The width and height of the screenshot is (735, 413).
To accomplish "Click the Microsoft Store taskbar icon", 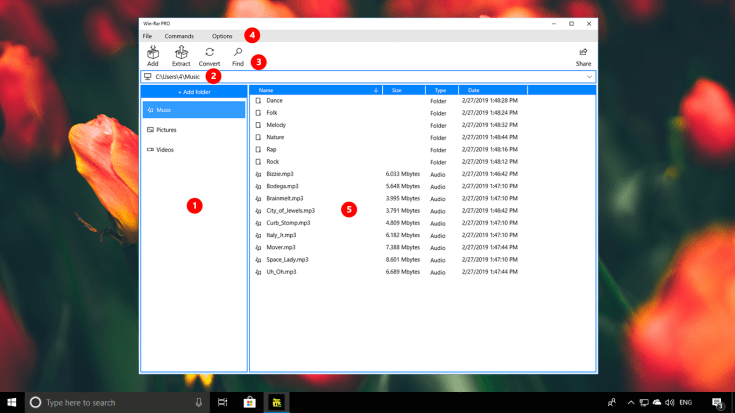I will click(x=249, y=402).
